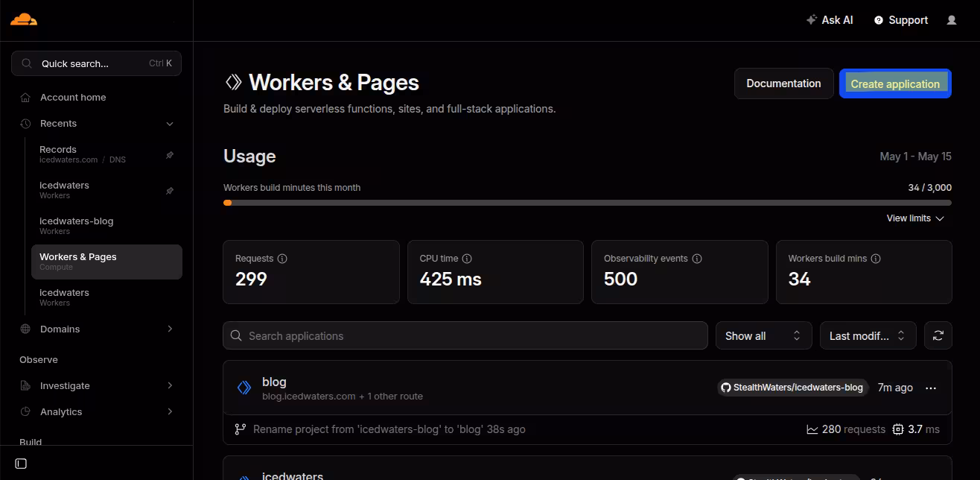This screenshot has height=480, width=980.
Task: Click the Domains globe icon
Action: coord(25,329)
